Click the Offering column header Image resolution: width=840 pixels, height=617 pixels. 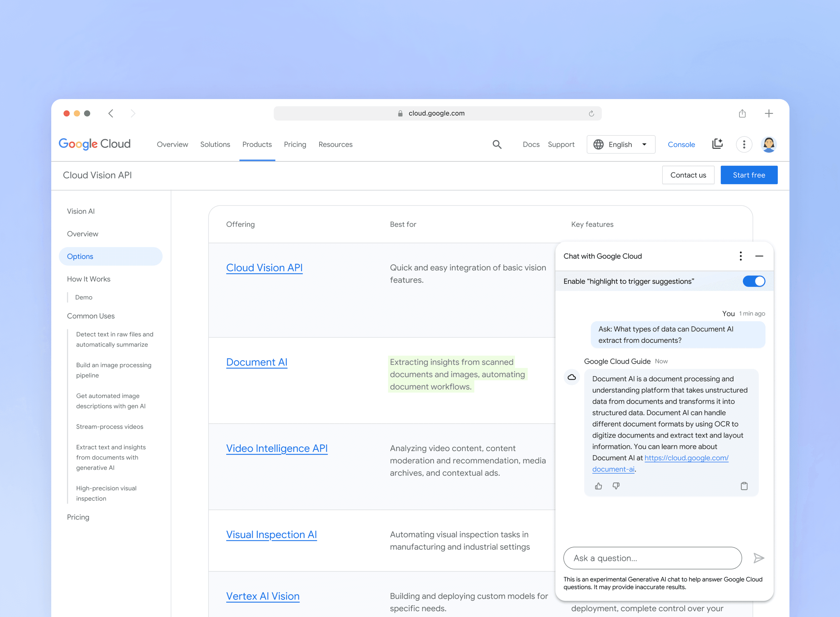point(240,224)
